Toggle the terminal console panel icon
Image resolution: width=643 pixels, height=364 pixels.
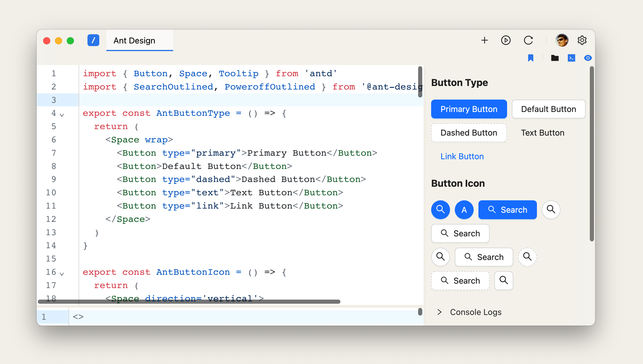tap(571, 58)
